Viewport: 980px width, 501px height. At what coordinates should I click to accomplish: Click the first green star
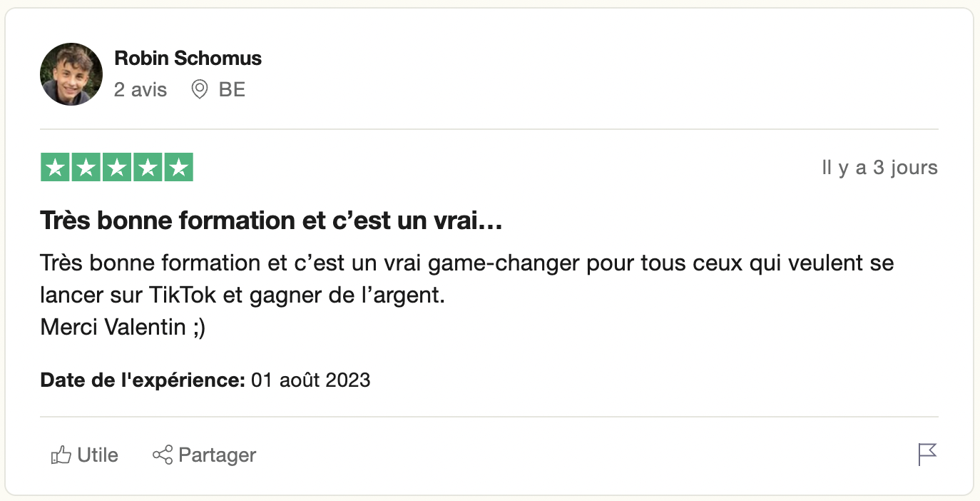pyautogui.click(x=53, y=168)
